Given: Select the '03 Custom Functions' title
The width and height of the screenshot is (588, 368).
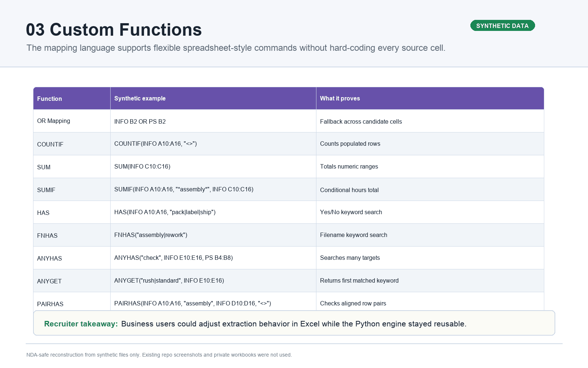Looking at the screenshot, I should pos(114,29).
